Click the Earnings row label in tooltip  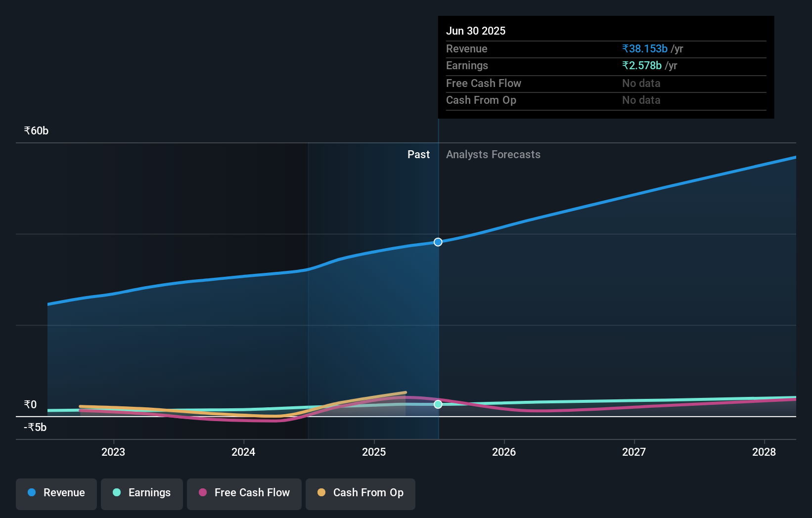[x=467, y=66]
